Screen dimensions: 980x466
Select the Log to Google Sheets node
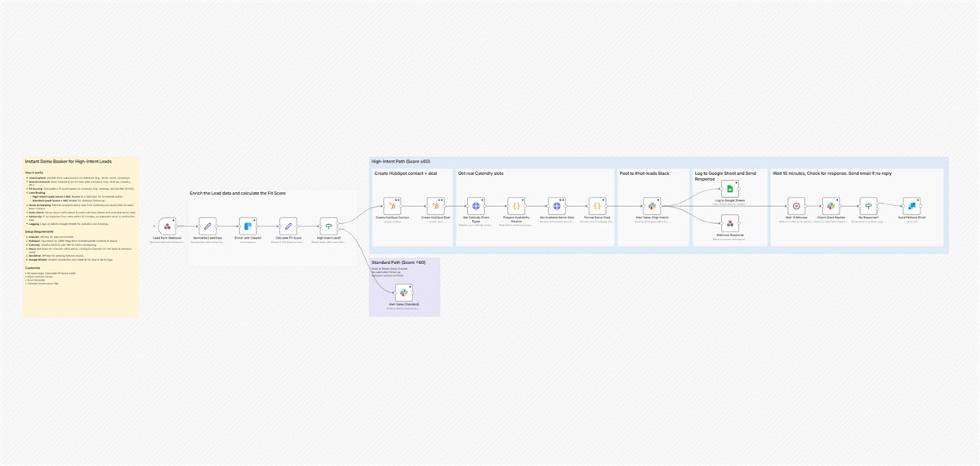[731, 189]
